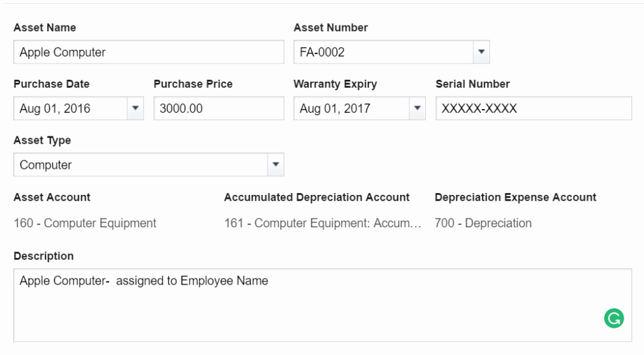
Task: Select the text 700 - Depreciation
Action: point(483,223)
